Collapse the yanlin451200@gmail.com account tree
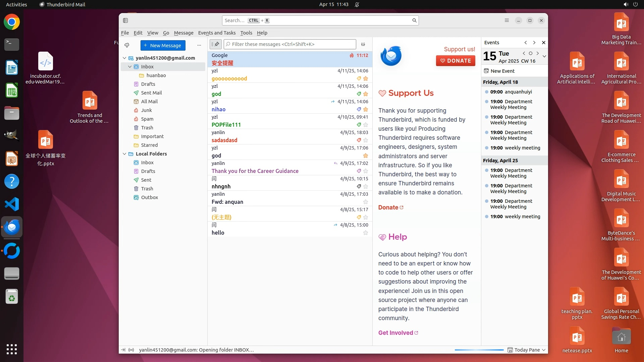Image resolution: width=644 pixels, height=362 pixels. (x=124, y=58)
